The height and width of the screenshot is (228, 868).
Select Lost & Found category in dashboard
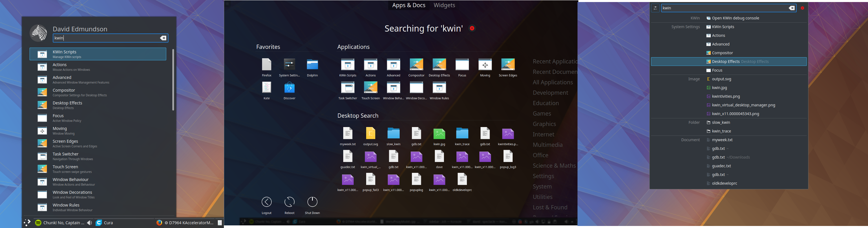coord(550,207)
